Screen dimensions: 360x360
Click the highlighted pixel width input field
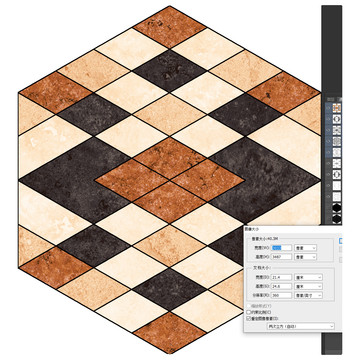pos(281,248)
